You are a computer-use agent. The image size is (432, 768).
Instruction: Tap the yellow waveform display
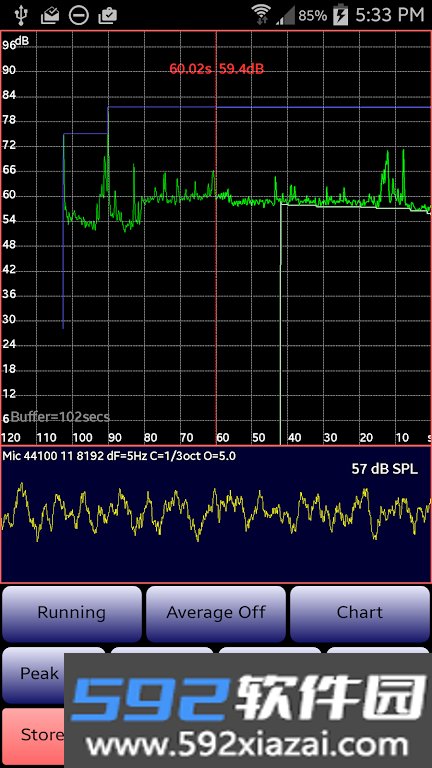point(216,512)
